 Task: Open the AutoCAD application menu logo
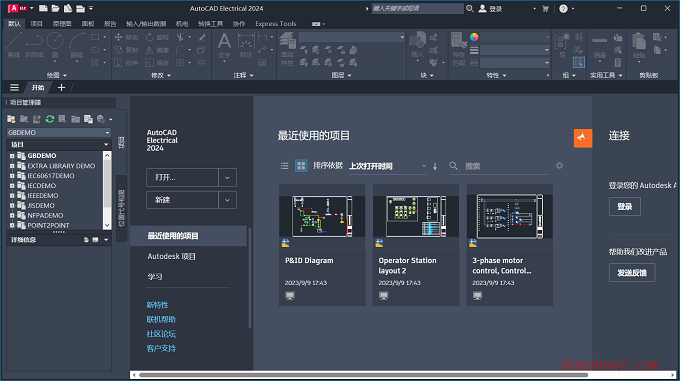click(17, 8)
